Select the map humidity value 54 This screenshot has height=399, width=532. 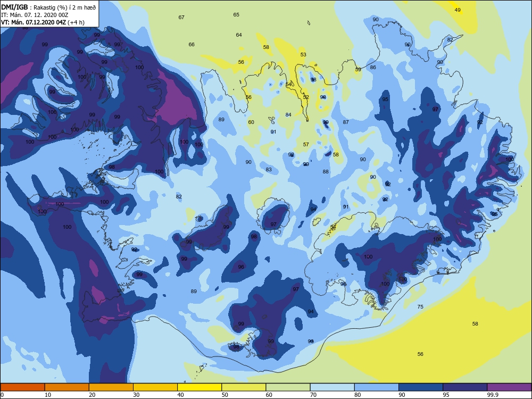[x=288, y=85]
